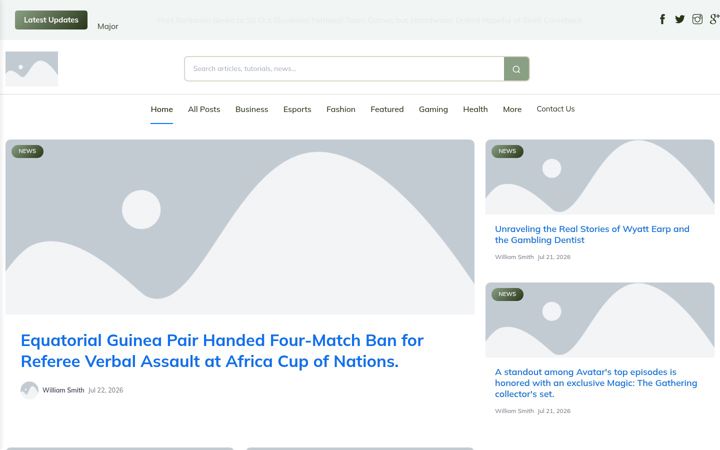
Task: Click the Latest Updates button
Action: 51,20
